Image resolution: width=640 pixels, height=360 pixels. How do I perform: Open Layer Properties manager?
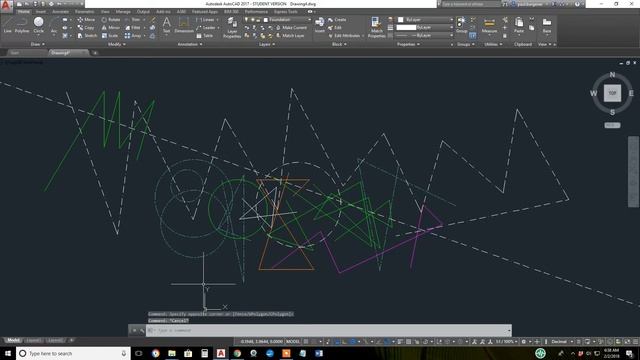[232, 28]
